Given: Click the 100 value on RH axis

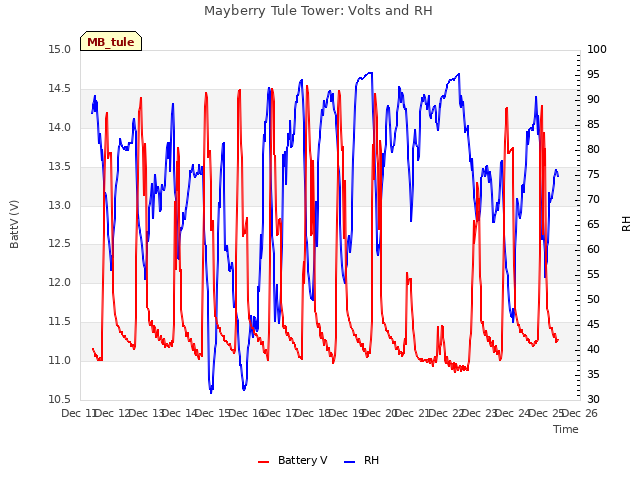Looking at the screenshot, I should [x=597, y=49].
